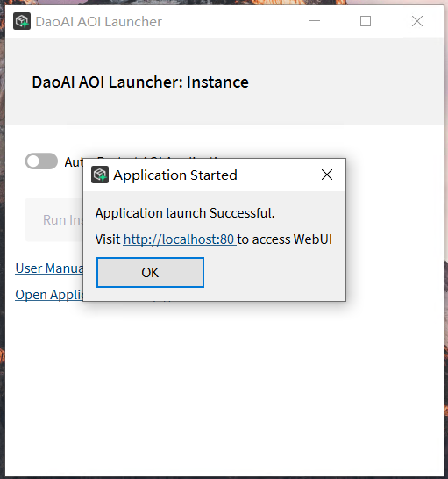Click the Auto label beside the switch
Screen dimensions: 448x479
point(74,162)
